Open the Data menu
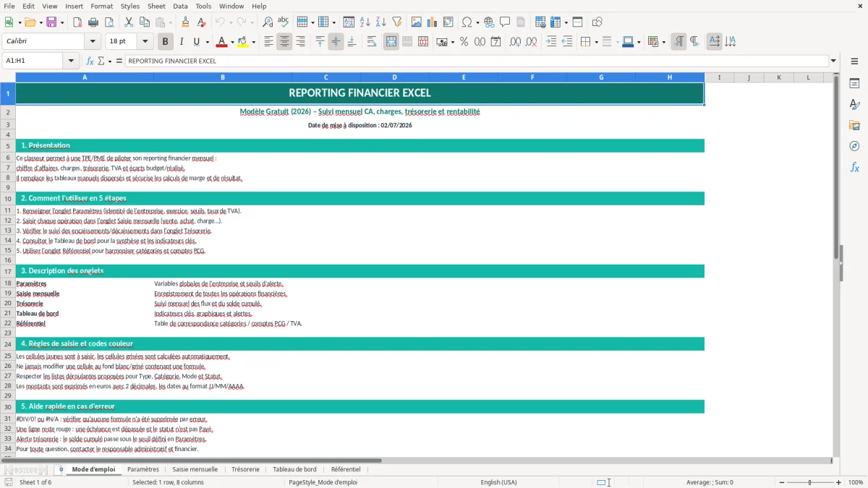868x488 pixels. point(180,6)
